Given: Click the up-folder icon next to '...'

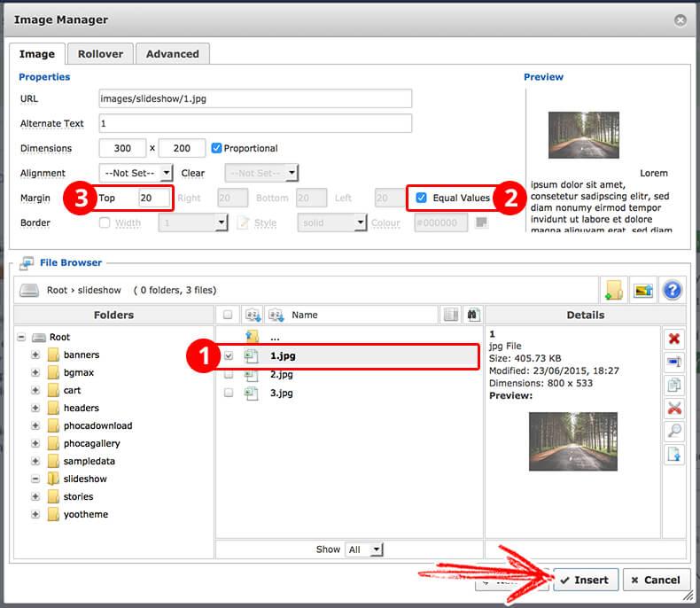Looking at the screenshot, I should pos(253,337).
